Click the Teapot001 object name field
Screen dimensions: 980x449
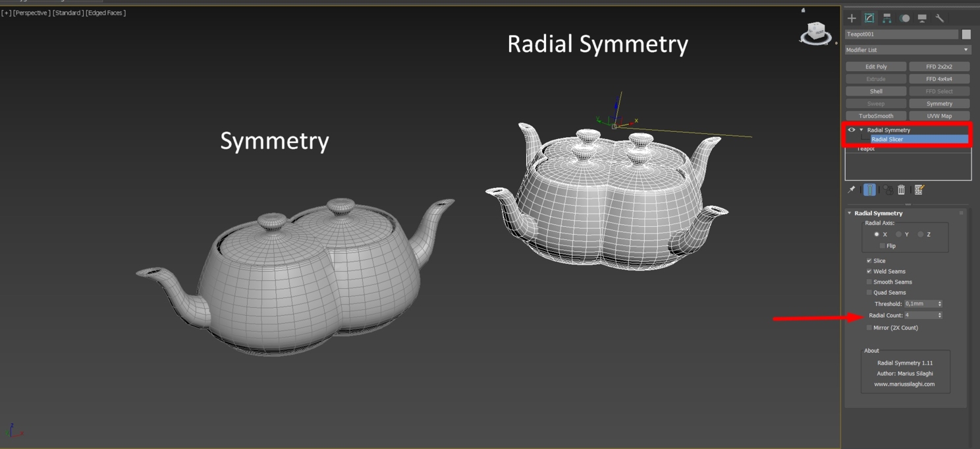pos(902,34)
